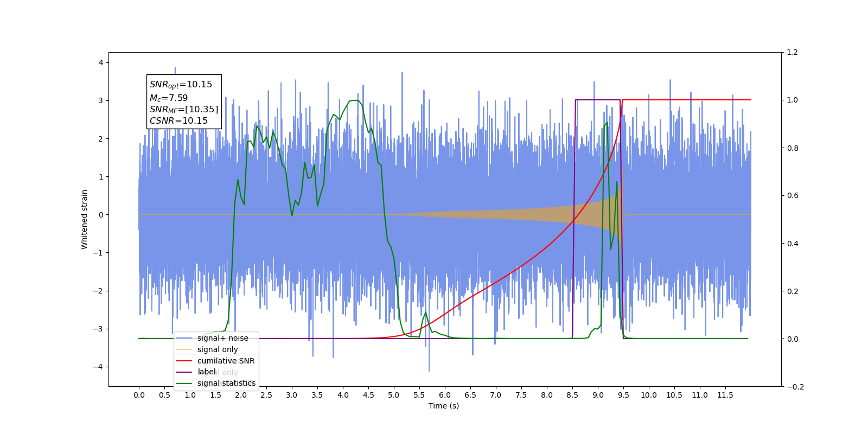Click the 'signal statistics' legend entry
Screen dimensions: 868x434
216,383
